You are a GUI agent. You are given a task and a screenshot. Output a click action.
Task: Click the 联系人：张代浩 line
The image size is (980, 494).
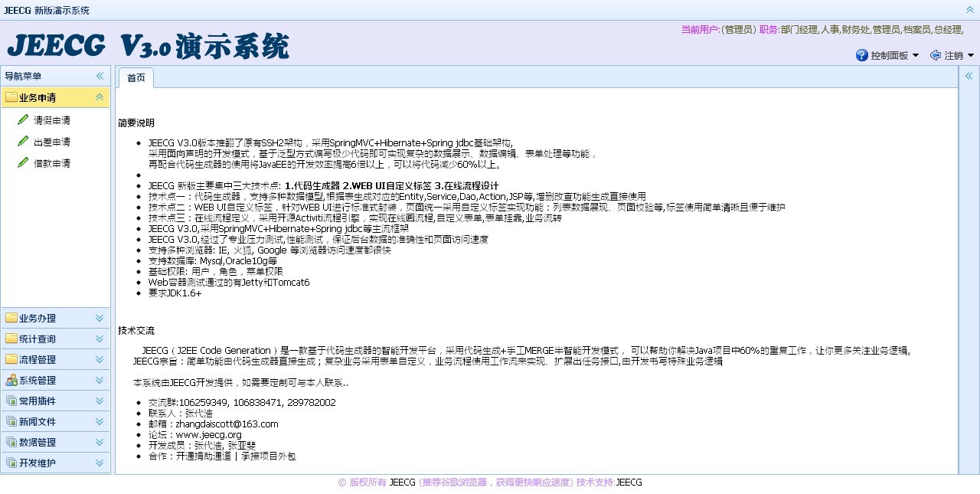pyautogui.click(x=181, y=413)
